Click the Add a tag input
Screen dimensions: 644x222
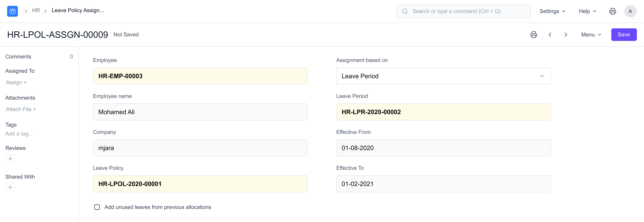(19, 134)
